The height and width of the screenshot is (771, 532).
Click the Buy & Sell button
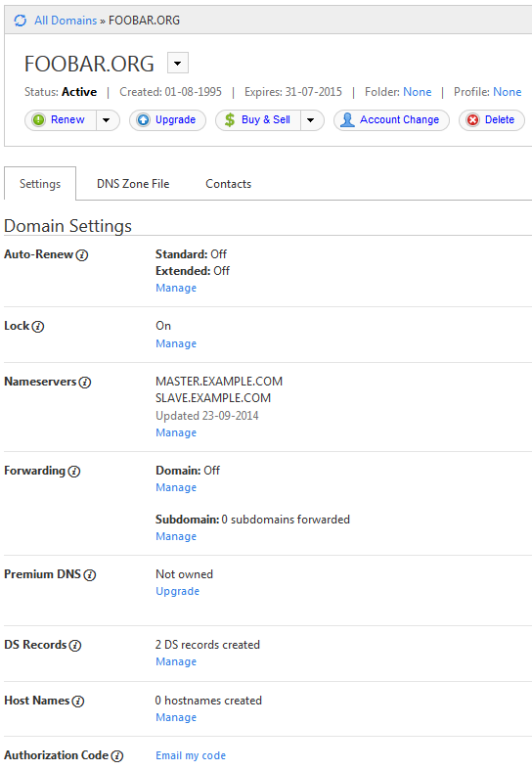pyautogui.click(x=258, y=120)
